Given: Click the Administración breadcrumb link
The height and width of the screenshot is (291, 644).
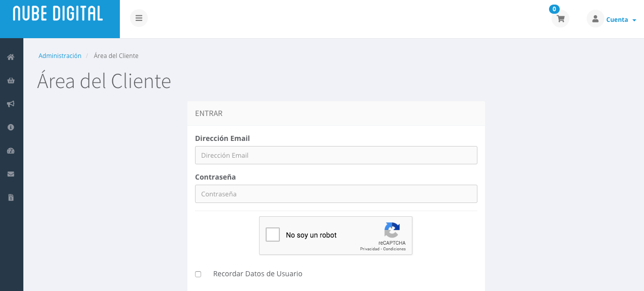Looking at the screenshot, I should pos(60,56).
